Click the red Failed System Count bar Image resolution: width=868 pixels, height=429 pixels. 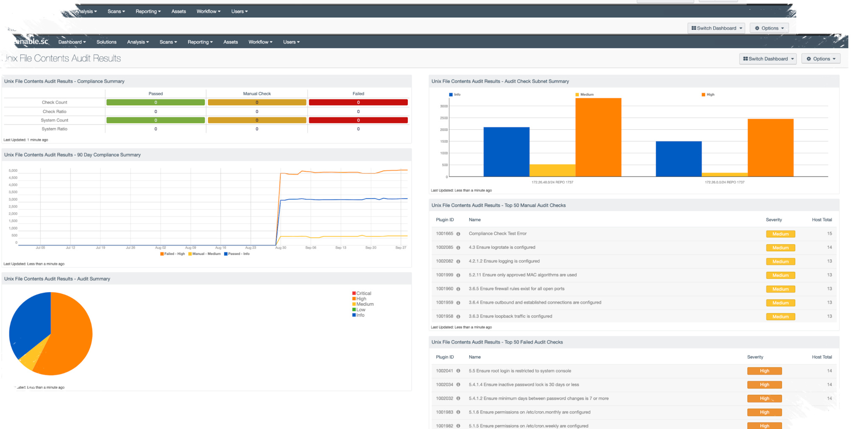coord(358,120)
